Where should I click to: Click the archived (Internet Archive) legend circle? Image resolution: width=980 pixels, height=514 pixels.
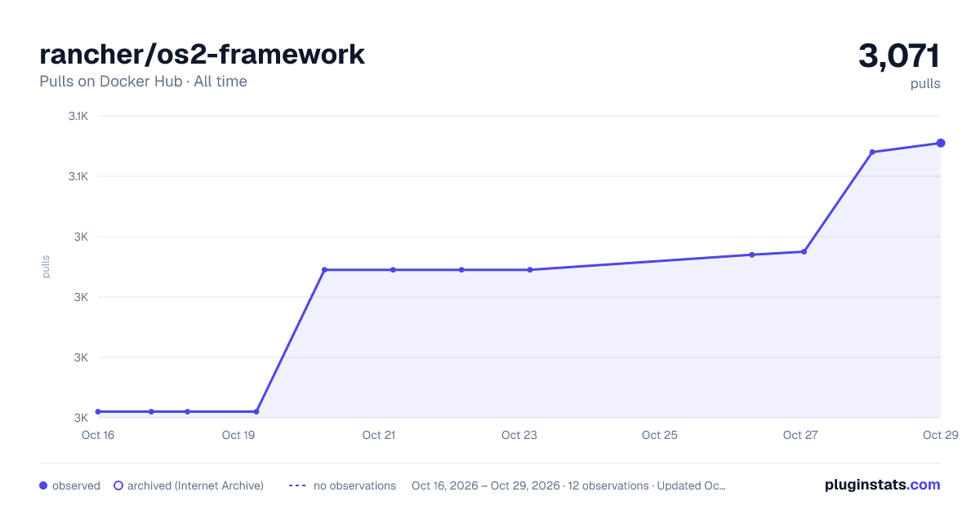point(118,485)
